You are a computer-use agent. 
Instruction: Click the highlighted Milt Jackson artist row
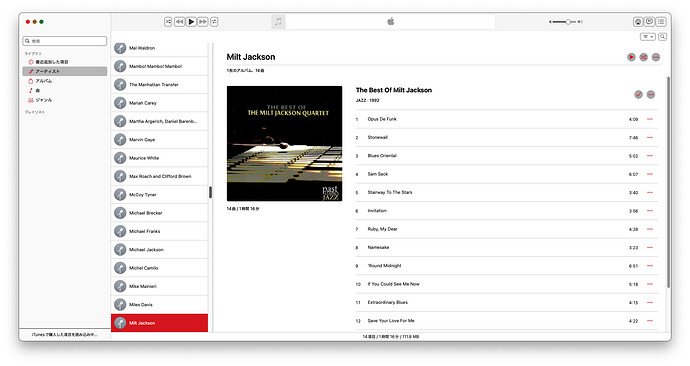coord(159,323)
